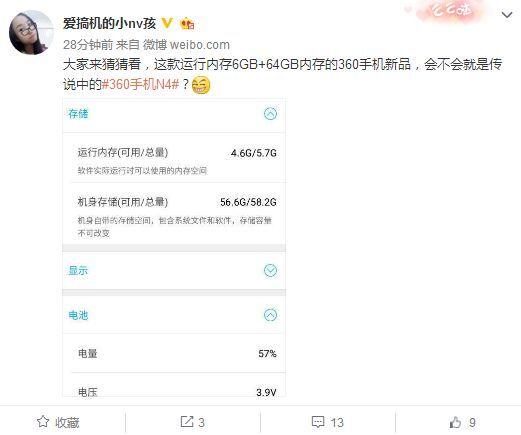The height and width of the screenshot is (435, 521).
Task: Open the 13 comments count
Action: [x=337, y=423]
